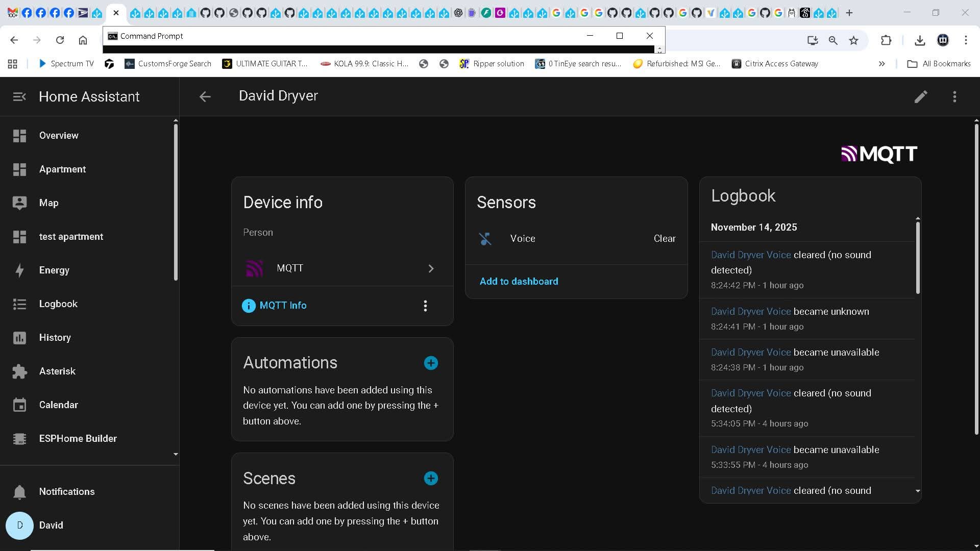
Task: Add a new automation with plus icon
Action: (x=431, y=363)
